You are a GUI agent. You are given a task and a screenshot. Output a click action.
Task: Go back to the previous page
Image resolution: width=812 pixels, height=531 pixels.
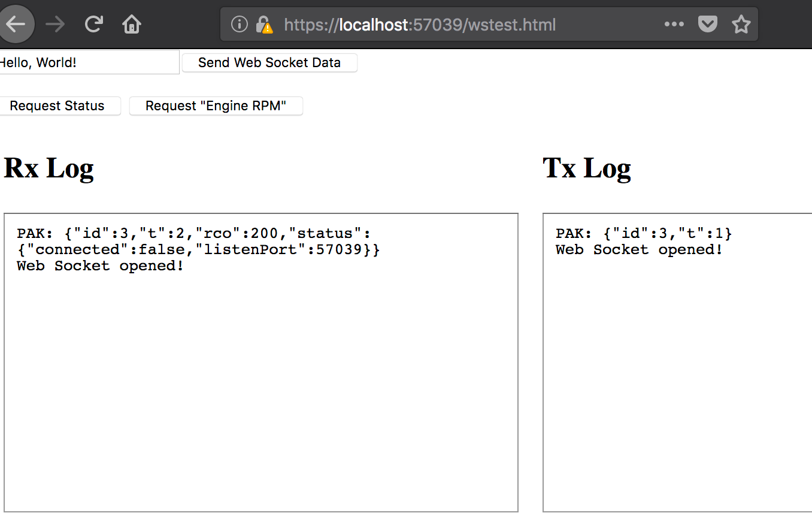point(16,24)
